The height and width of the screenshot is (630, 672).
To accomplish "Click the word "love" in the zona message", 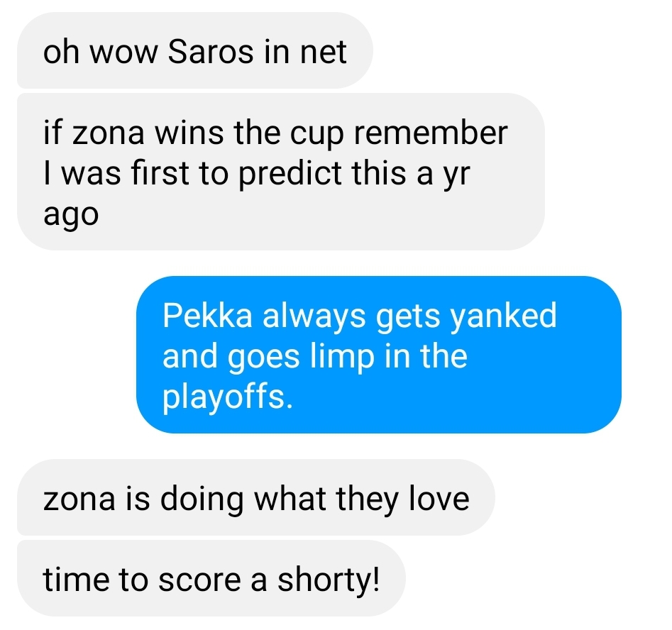I will tap(439, 499).
